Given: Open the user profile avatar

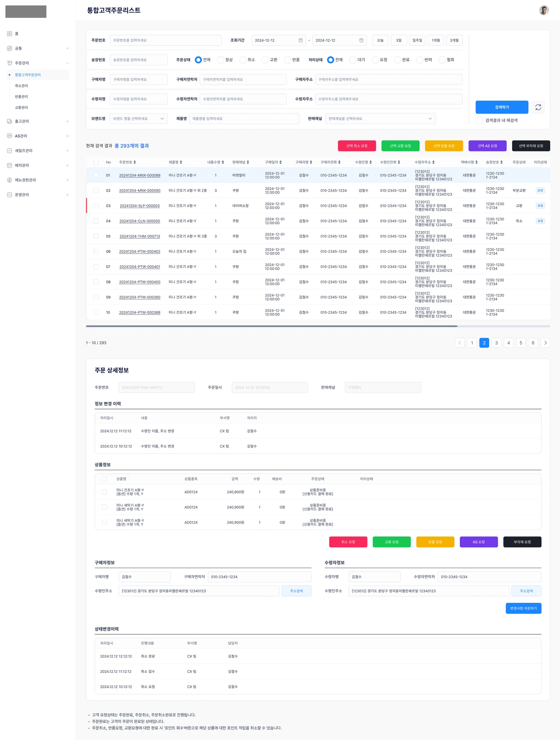Looking at the screenshot, I should click(544, 10).
